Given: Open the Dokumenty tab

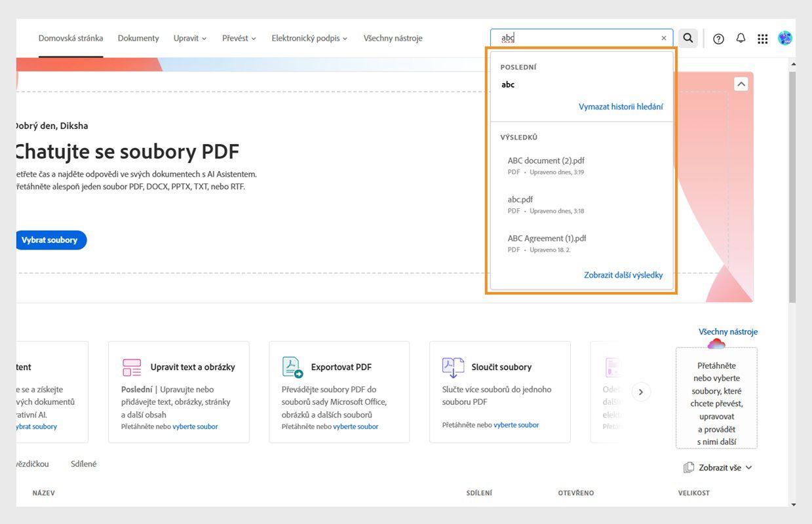Looking at the screenshot, I should tap(138, 38).
